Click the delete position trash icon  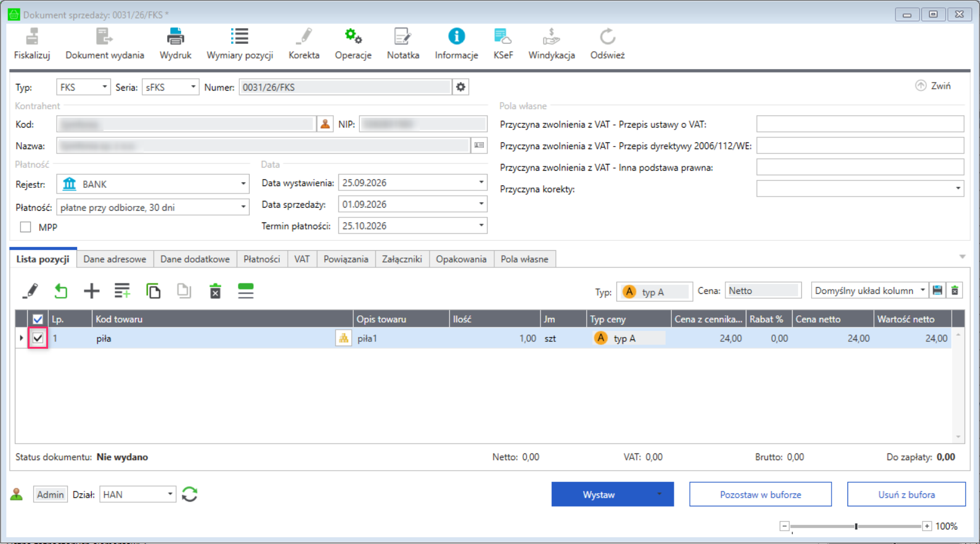[x=215, y=291]
